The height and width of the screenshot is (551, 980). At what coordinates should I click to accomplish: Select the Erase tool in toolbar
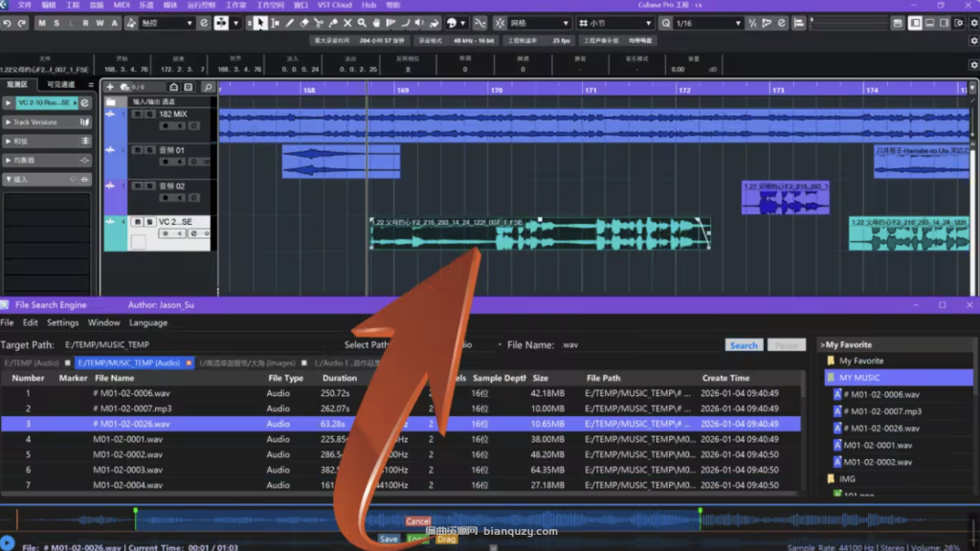tap(304, 23)
